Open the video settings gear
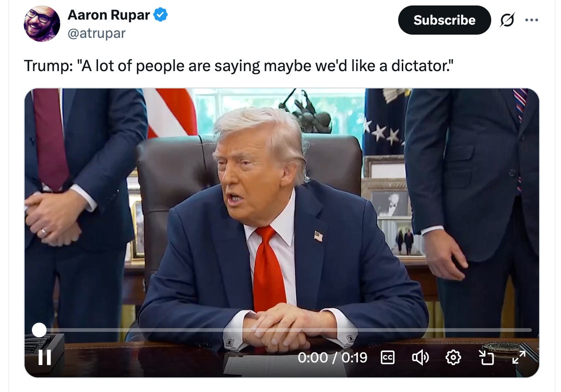This screenshot has width=561, height=392. point(453,358)
